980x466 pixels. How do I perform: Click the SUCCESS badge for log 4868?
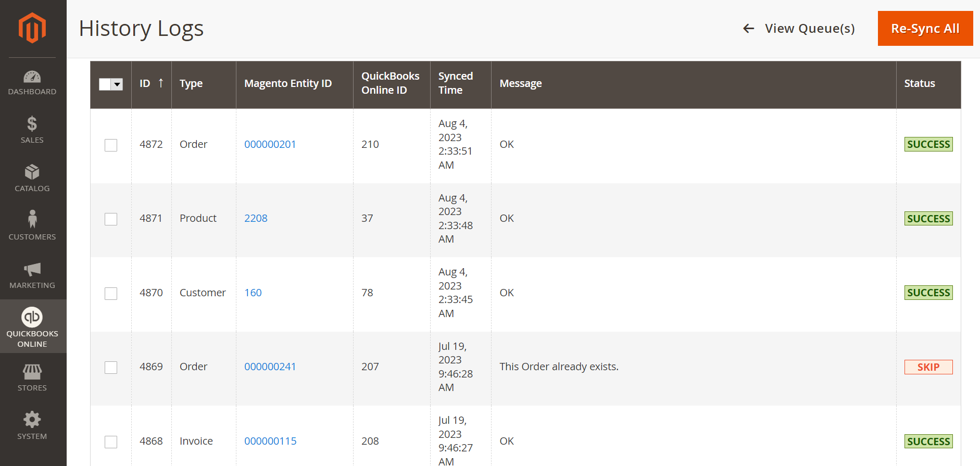click(x=928, y=442)
